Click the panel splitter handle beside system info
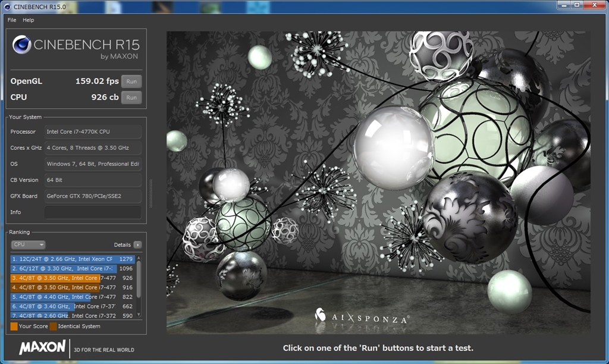Image resolution: width=609 pixels, height=364 pixels. point(150,193)
